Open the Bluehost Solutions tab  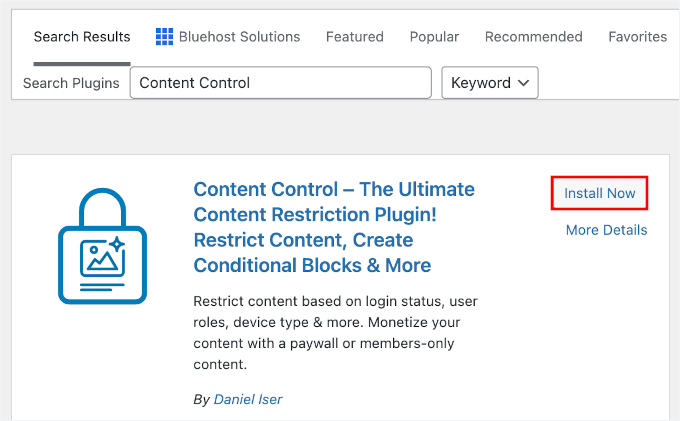(239, 37)
